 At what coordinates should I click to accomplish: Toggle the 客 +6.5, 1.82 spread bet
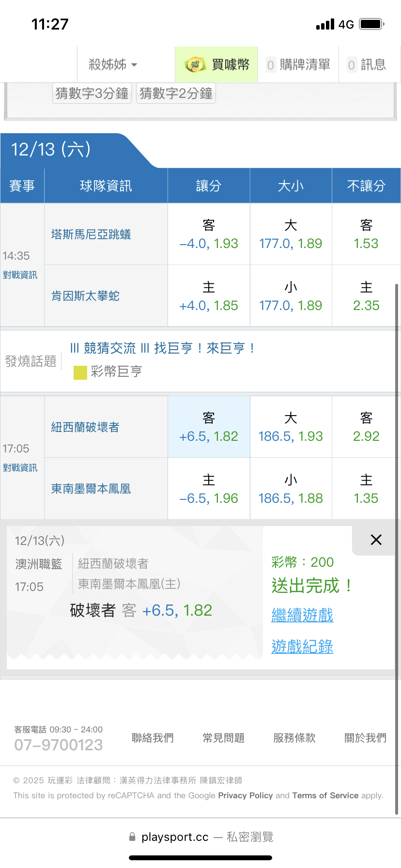point(209,427)
